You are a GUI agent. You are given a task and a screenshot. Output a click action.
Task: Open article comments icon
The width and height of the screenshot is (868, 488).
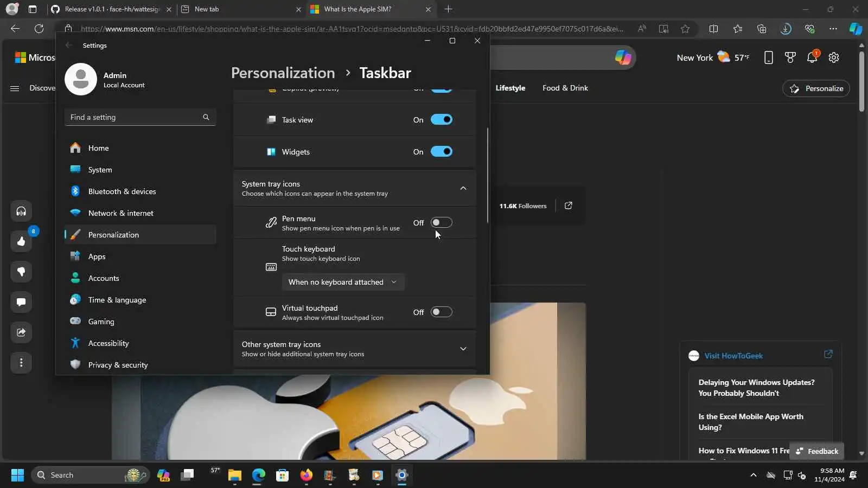(21, 302)
